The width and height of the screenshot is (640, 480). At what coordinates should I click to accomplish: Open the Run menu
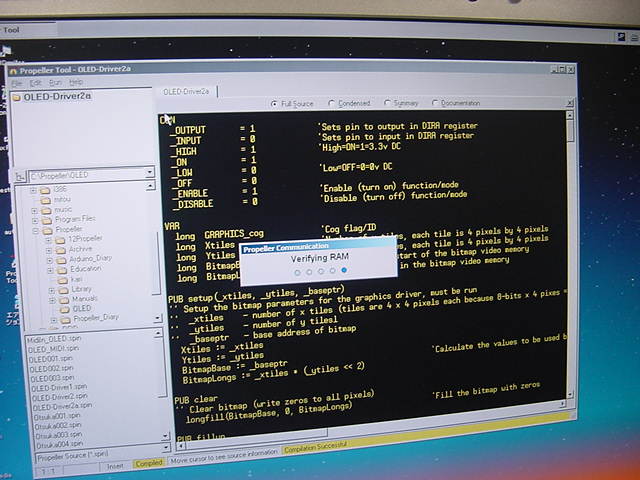(x=55, y=82)
